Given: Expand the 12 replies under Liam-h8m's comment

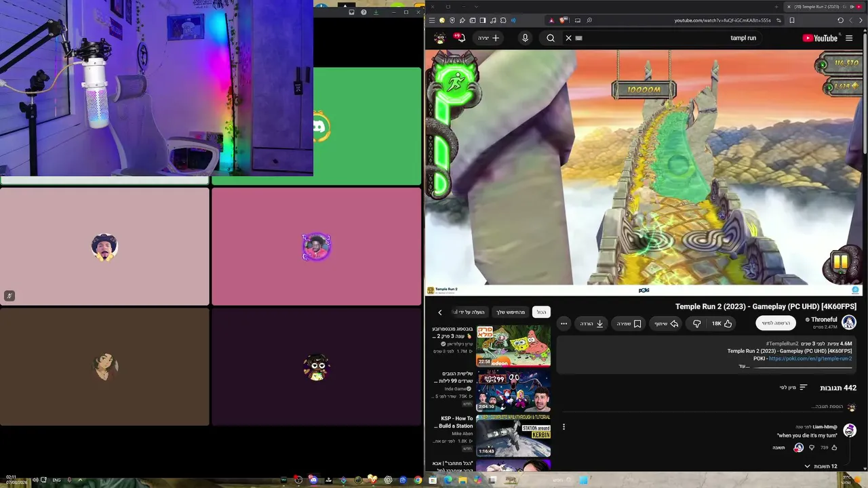Looking at the screenshot, I should click(x=821, y=466).
